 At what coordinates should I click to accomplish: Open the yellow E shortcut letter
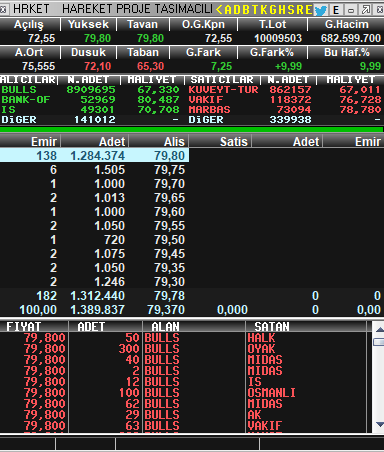pos(309,9)
